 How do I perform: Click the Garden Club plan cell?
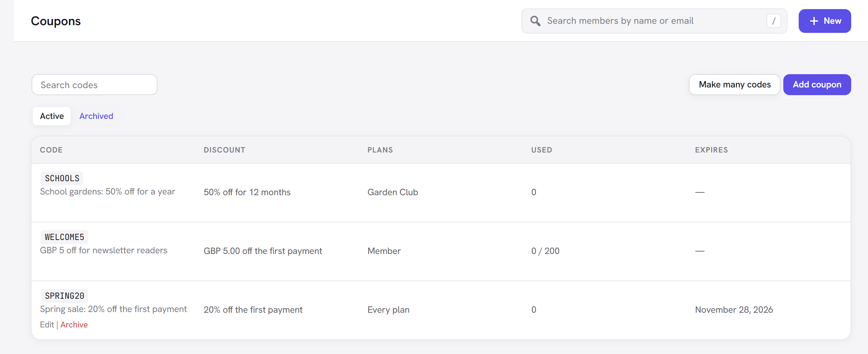393,192
